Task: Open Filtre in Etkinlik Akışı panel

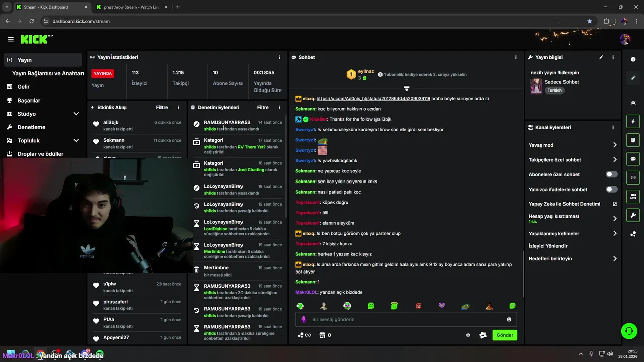Action: 162,107
